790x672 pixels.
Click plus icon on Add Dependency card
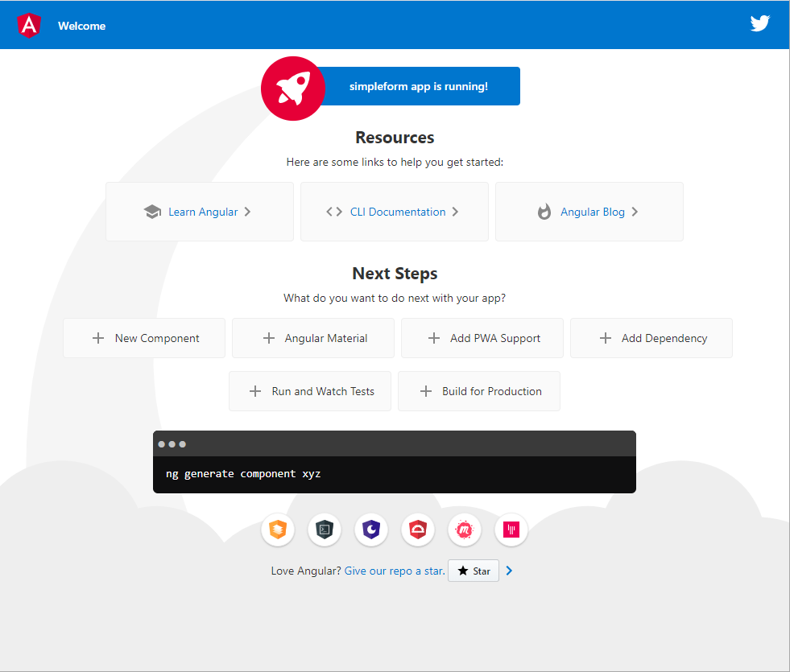(606, 338)
